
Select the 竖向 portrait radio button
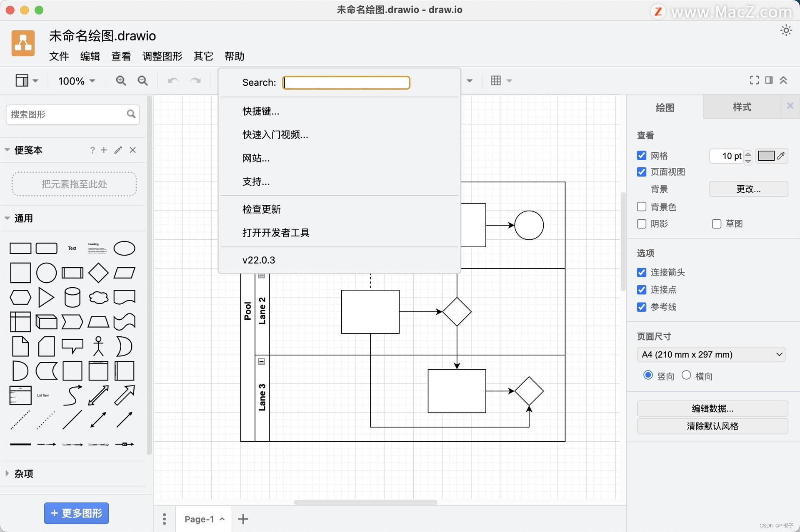pos(648,375)
